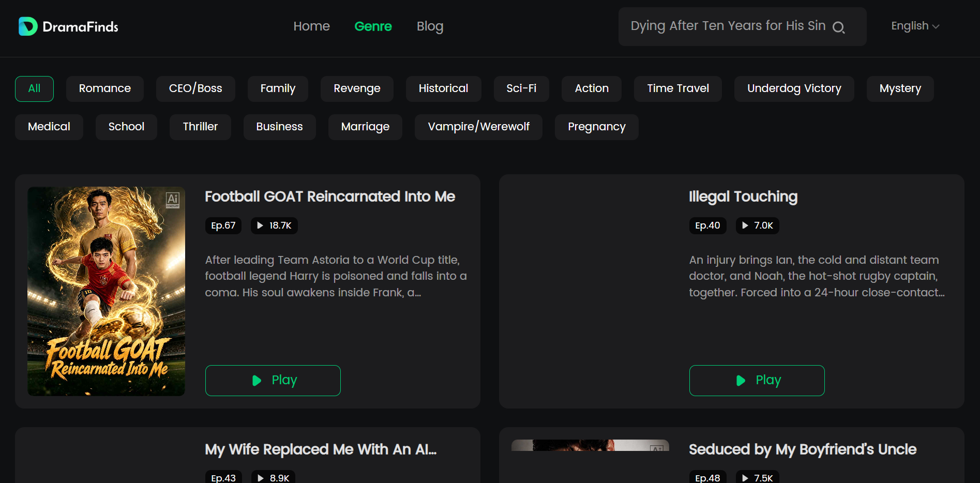Filter by Time Travel genre
Screen dimensions: 980x483
click(x=678, y=88)
